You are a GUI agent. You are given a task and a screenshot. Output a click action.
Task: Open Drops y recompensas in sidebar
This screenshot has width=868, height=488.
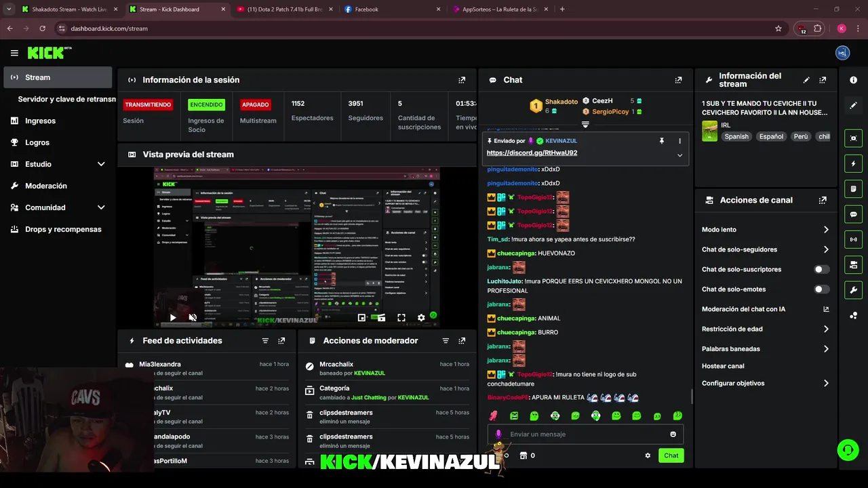click(58, 229)
